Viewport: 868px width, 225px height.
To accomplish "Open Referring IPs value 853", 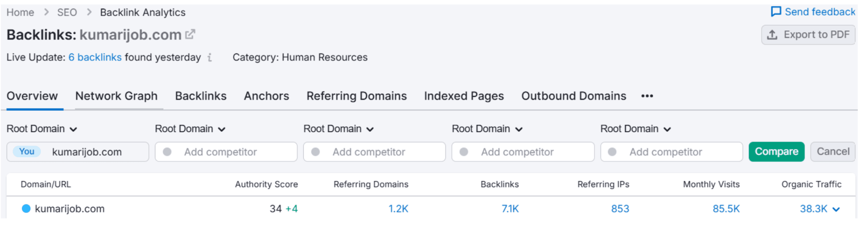I will click(620, 209).
